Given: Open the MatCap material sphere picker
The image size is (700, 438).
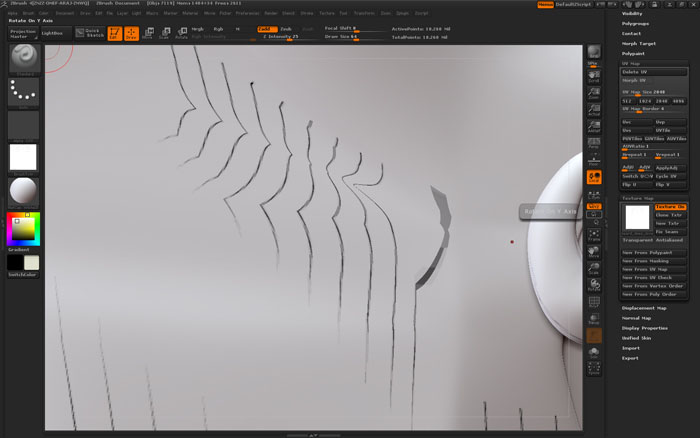Looking at the screenshot, I should point(23,192).
